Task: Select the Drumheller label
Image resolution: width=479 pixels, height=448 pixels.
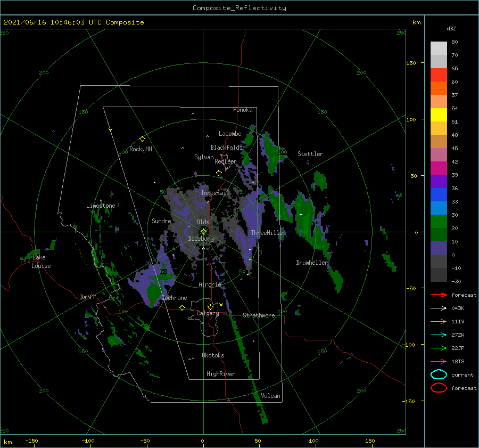Action: pyautogui.click(x=312, y=263)
